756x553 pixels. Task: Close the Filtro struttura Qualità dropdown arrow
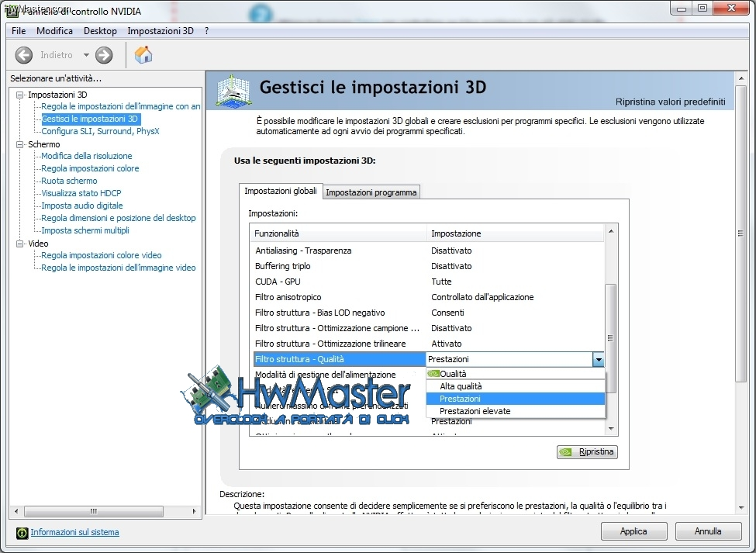[599, 359]
